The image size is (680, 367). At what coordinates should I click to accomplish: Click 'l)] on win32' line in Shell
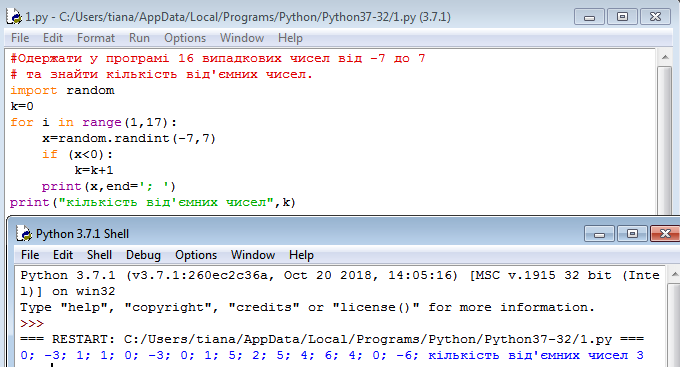pos(68,292)
